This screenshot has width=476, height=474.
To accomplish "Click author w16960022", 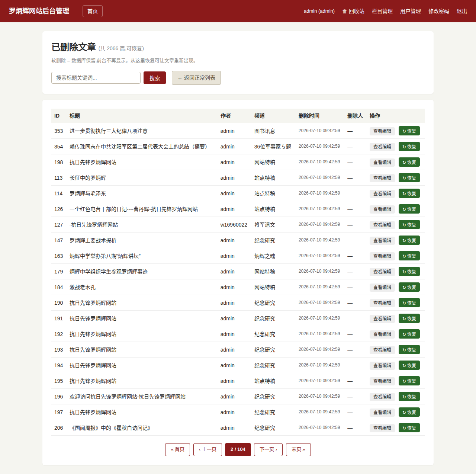I will point(234,225).
